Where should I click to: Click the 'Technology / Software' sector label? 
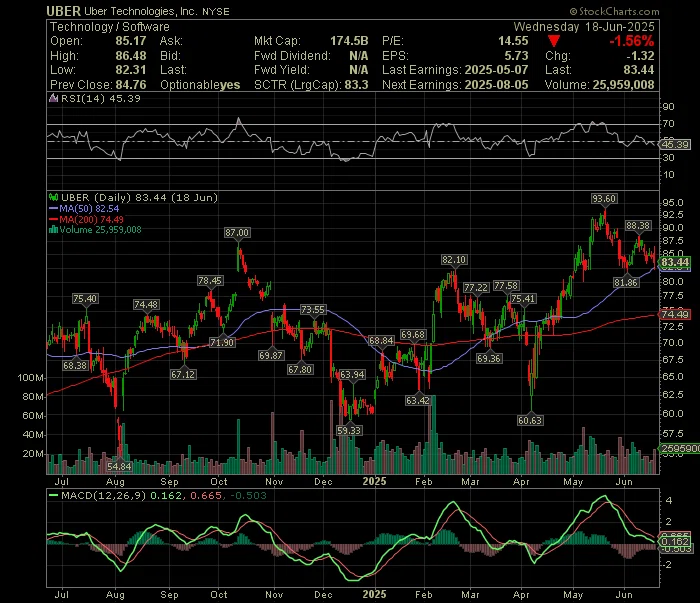[x=110, y=27]
